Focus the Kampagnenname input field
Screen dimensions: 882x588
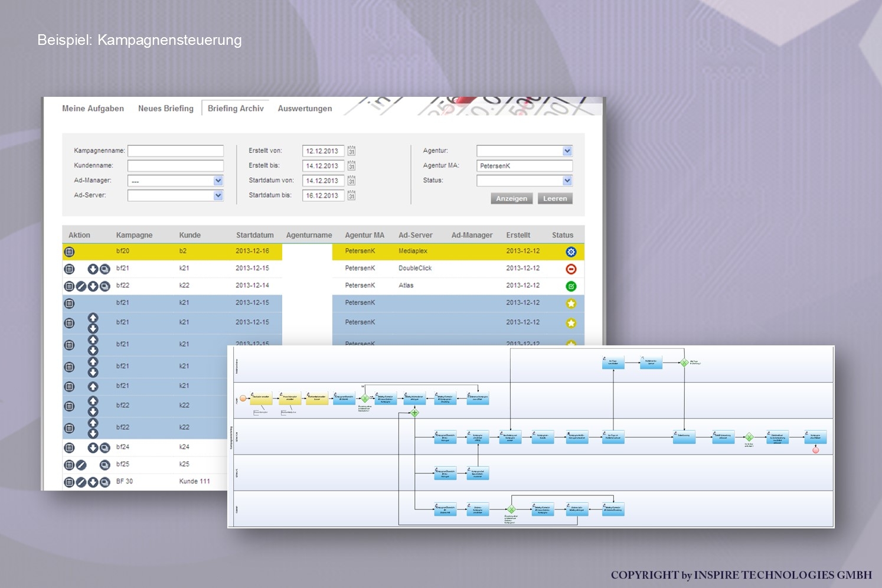click(176, 151)
